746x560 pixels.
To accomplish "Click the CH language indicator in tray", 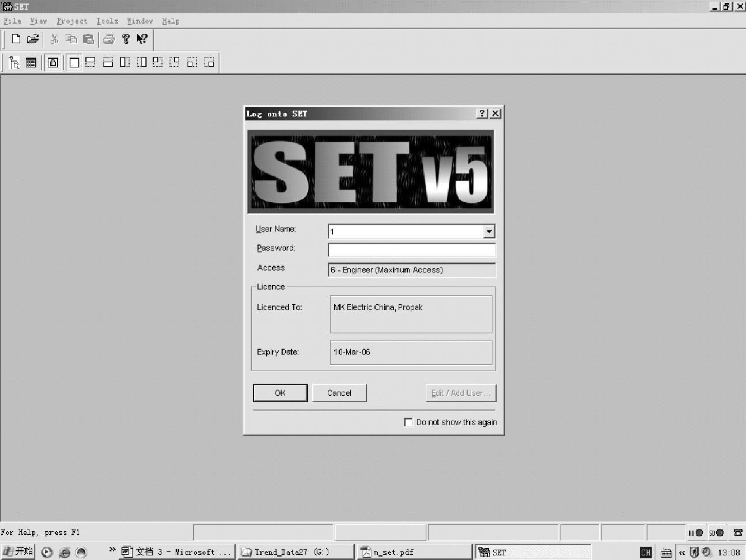I will tap(646, 553).
